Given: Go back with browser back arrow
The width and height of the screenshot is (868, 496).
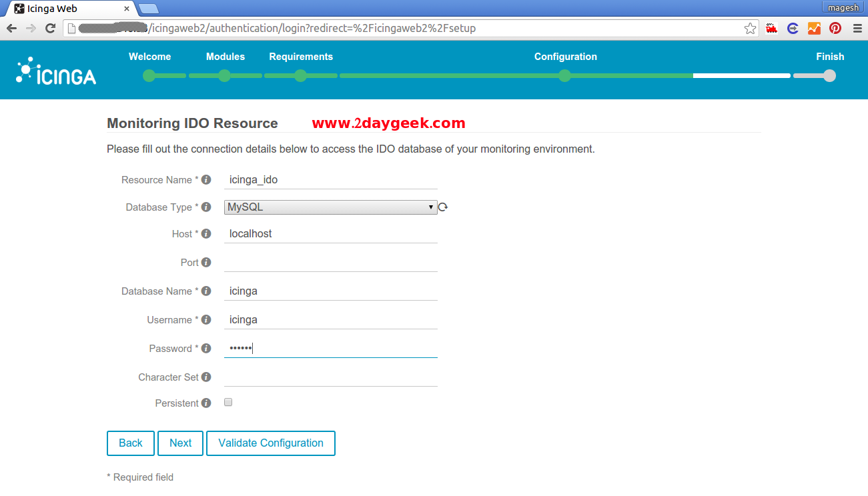Looking at the screenshot, I should (11, 28).
